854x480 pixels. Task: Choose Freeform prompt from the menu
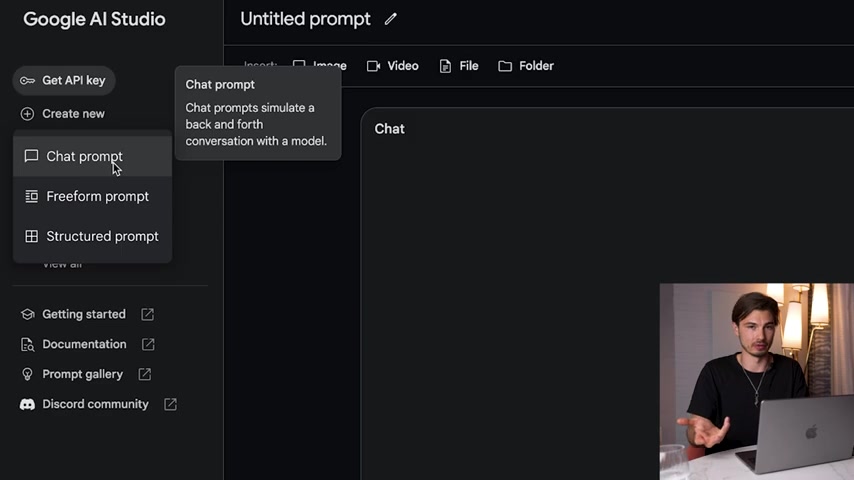tap(97, 196)
